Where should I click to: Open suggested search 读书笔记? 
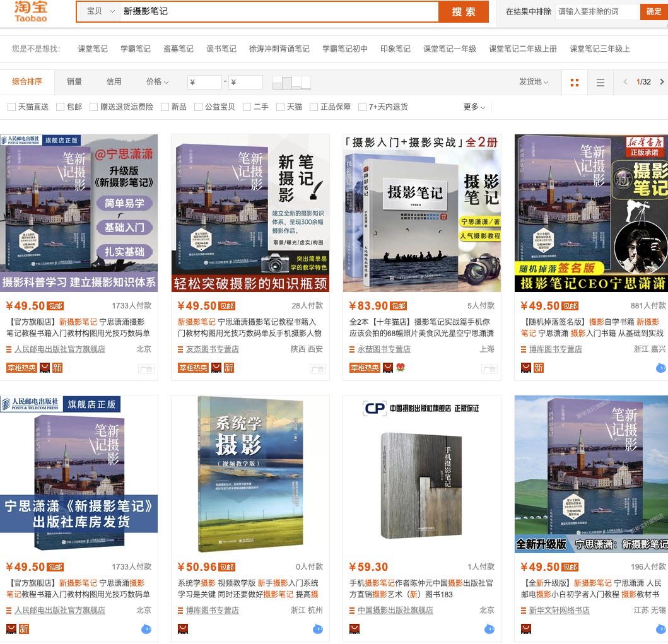(221, 49)
